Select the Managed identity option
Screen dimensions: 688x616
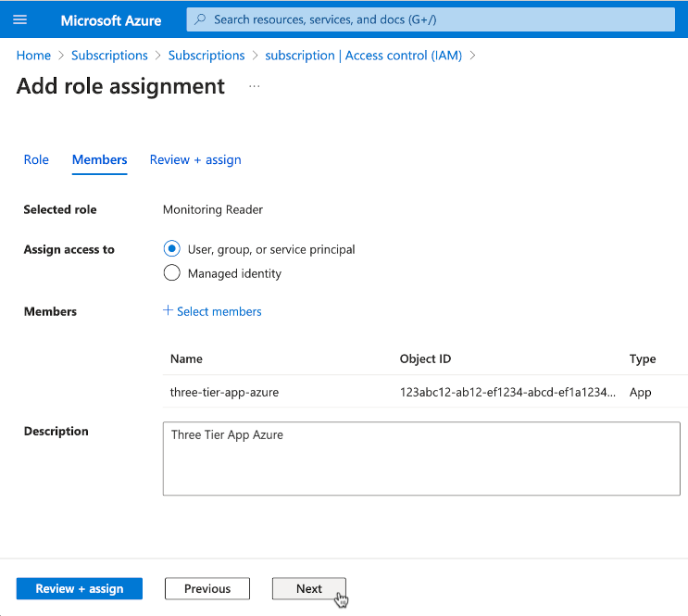(171, 273)
